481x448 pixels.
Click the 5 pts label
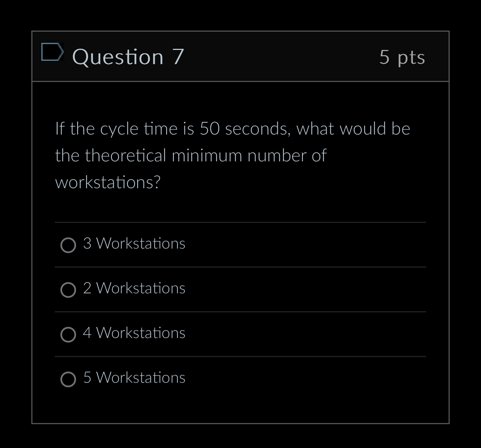tap(402, 57)
